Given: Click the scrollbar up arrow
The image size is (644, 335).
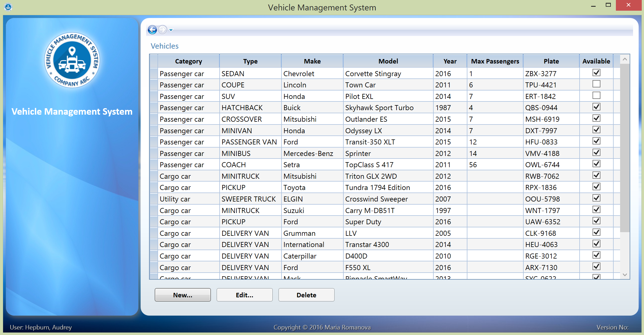Looking at the screenshot, I should point(625,59).
